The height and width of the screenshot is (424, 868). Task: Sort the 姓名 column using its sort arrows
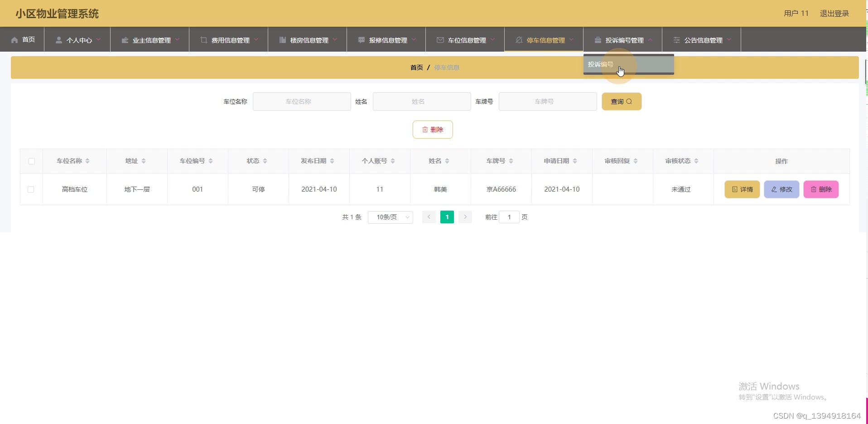(x=447, y=161)
